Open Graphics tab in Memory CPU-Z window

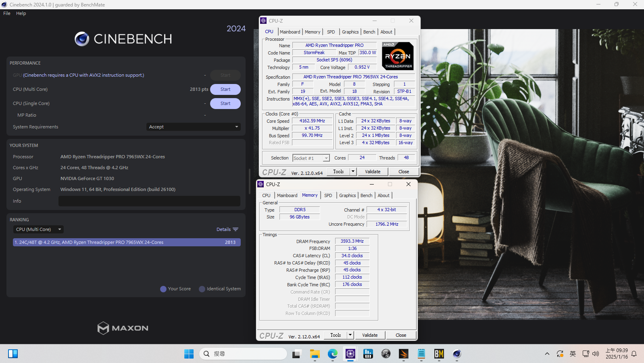(x=347, y=195)
